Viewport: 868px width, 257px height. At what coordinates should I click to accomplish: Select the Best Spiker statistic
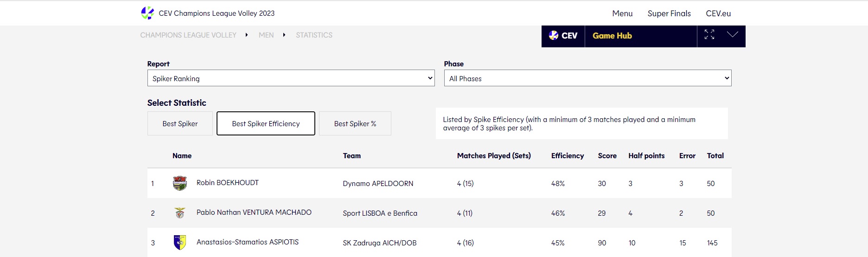pos(180,124)
